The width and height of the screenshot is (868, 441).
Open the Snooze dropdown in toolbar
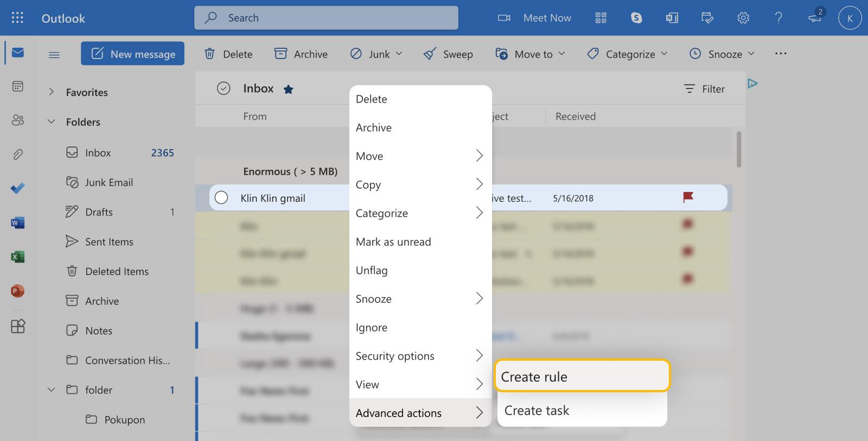722,54
